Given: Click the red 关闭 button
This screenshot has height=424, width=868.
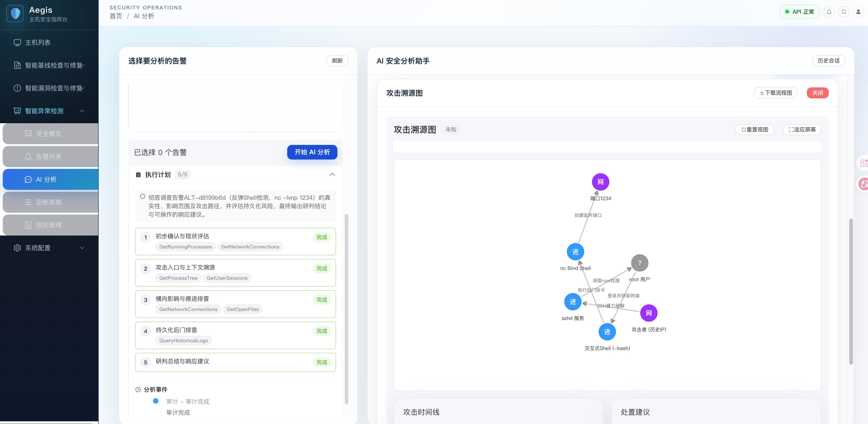Looking at the screenshot, I should (818, 93).
